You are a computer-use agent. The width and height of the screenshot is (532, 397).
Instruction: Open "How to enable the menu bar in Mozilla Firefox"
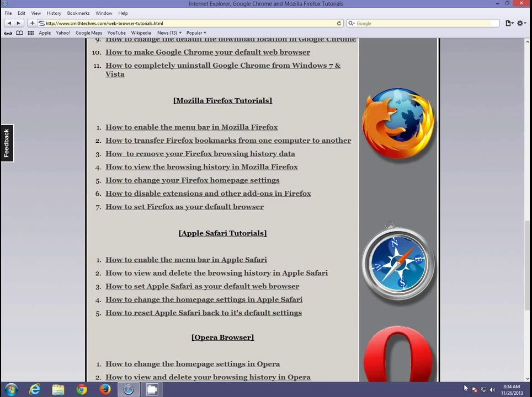click(x=191, y=127)
